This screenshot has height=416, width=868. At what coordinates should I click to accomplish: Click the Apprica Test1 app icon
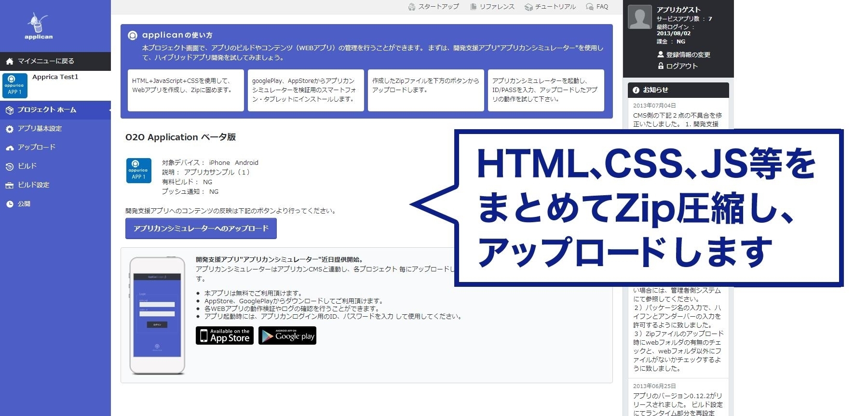coord(15,85)
